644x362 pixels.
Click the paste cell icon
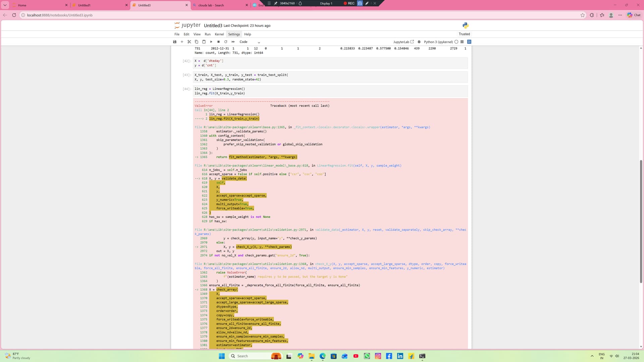pos(204,42)
